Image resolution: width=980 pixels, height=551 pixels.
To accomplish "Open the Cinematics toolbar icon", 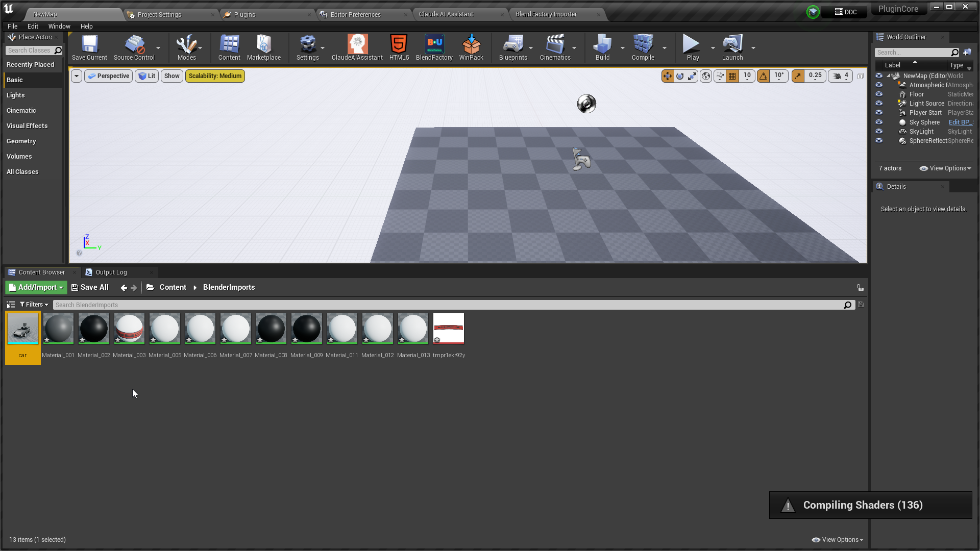I will coord(555,47).
